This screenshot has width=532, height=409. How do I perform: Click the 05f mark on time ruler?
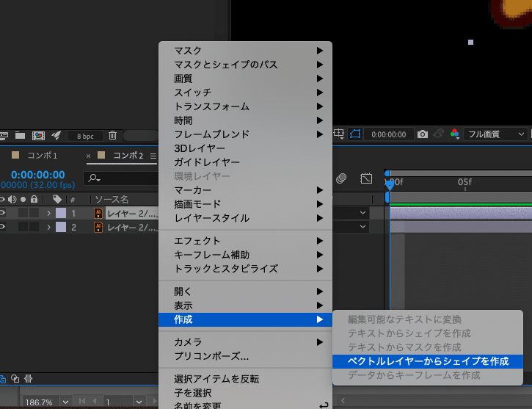click(464, 182)
